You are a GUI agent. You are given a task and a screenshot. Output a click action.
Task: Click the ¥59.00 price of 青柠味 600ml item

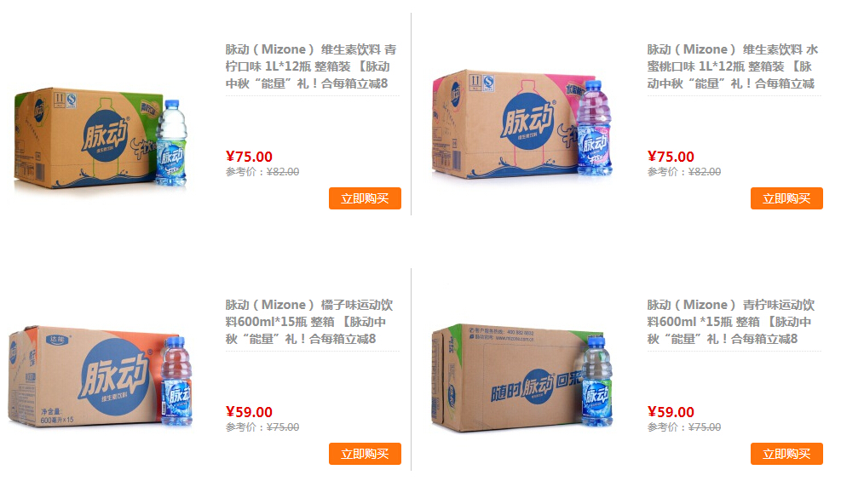[x=671, y=412]
